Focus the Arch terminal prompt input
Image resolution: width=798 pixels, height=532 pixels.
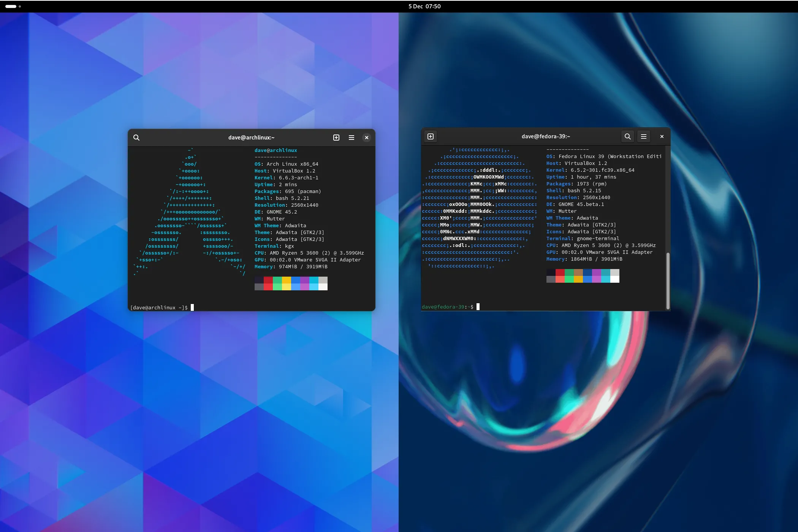click(192, 307)
